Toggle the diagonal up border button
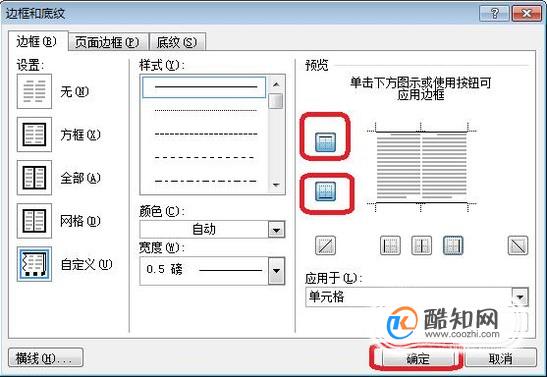The image size is (547, 377). (325, 246)
